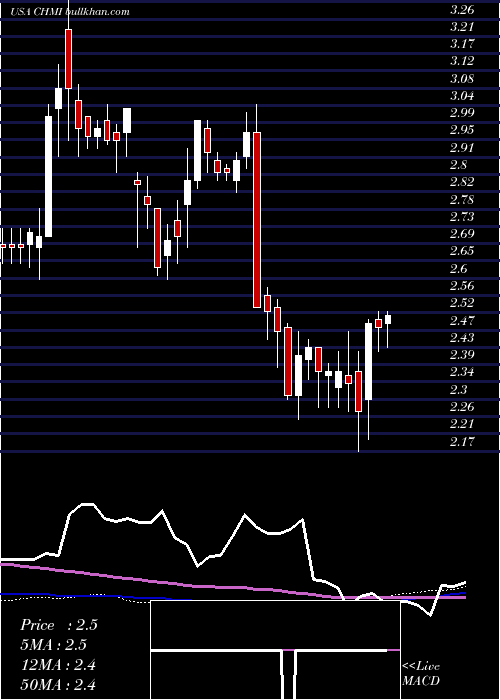Screen dimensions: 500x700
Task: Click the 'Price : 2.5' readout
Action: point(58,625)
